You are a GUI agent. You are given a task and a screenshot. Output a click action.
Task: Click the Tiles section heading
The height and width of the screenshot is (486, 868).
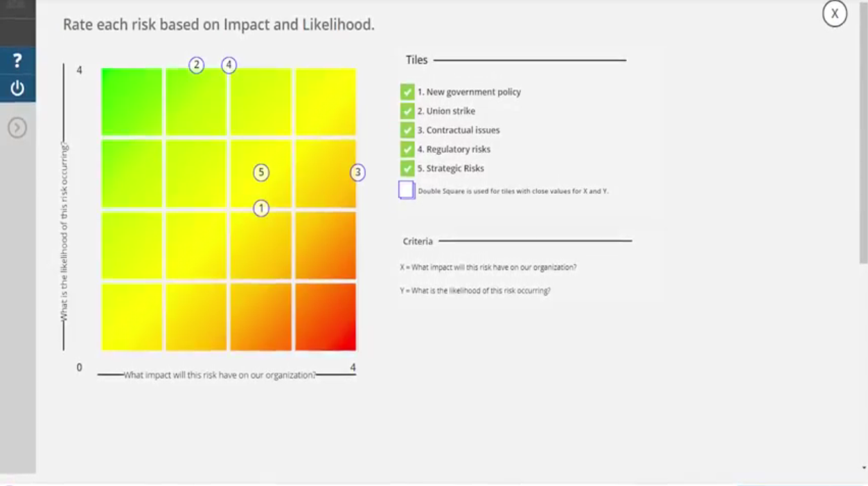tap(417, 60)
